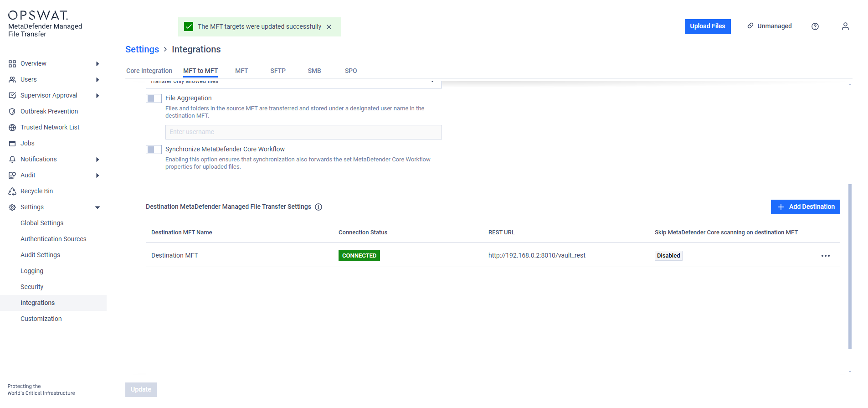Click the green checkmark in success banner
This screenshot has height=408, width=868.
coord(189,26)
